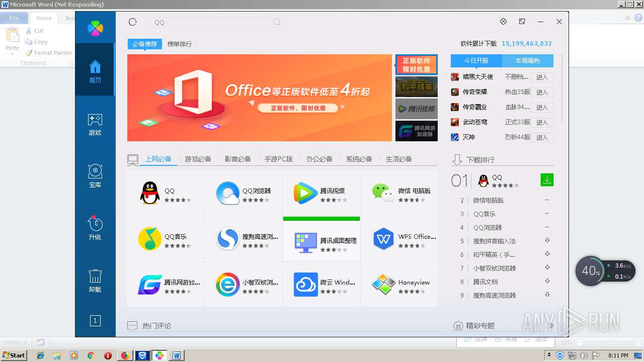Select 腾讯网游加速器 banner thumbnail

click(417, 131)
